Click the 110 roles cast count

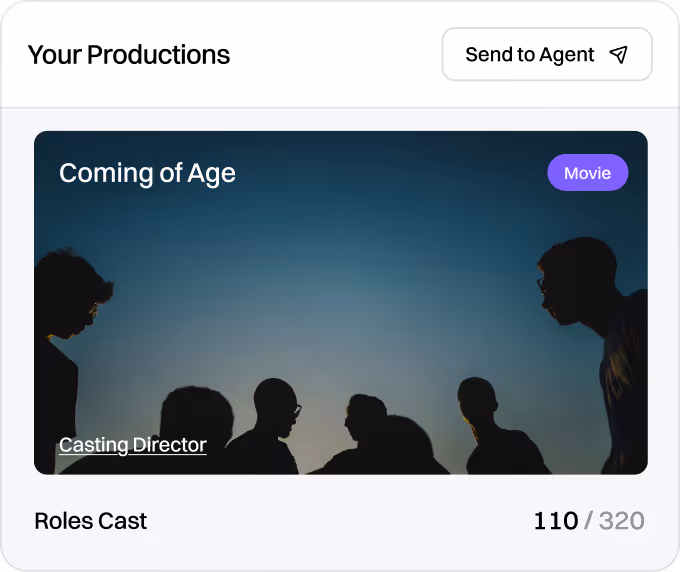(556, 521)
